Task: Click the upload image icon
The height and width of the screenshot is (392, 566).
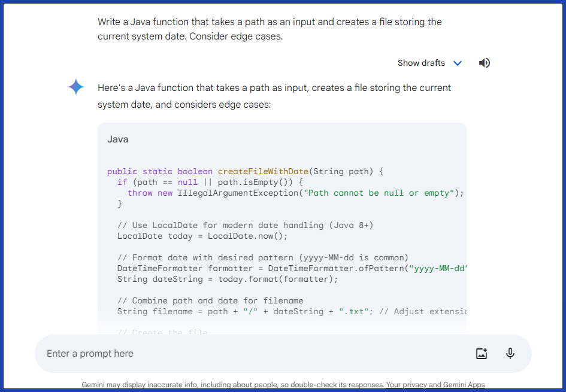Action: 482,353
